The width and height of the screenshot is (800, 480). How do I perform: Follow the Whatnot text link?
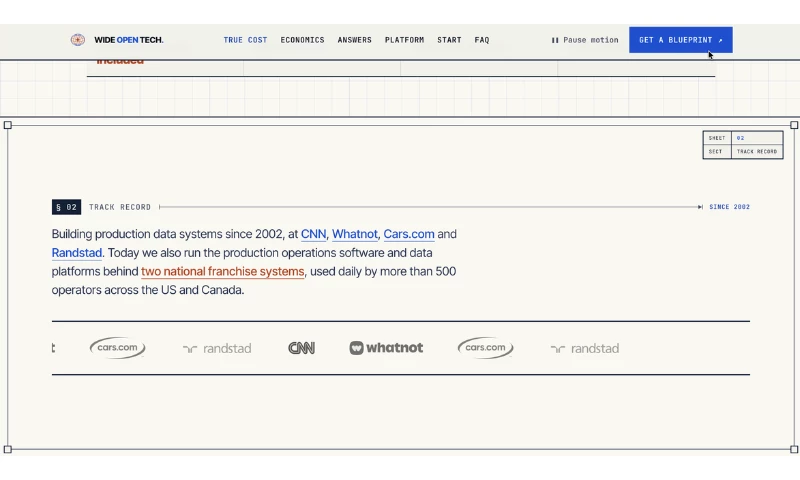pyautogui.click(x=355, y=234)
